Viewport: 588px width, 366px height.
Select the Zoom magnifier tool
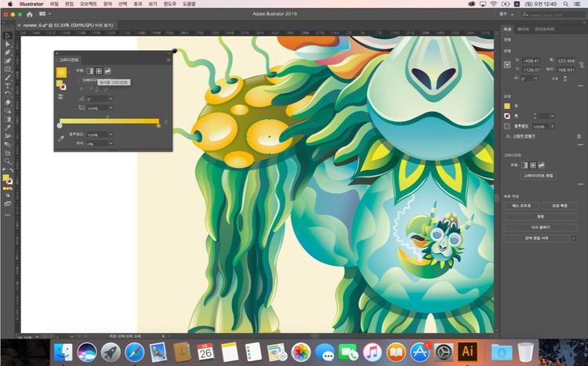pyautogui.click(x=8, y=161)
